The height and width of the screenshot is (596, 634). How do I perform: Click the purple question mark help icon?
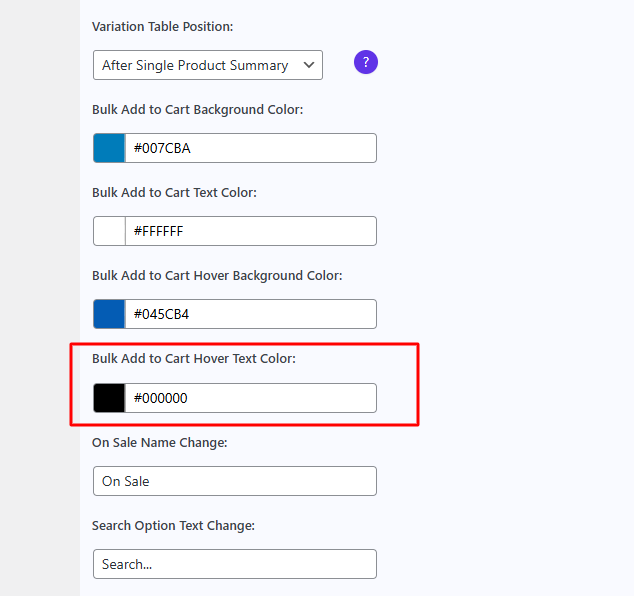pyautogui.click(x=366, y=63)
